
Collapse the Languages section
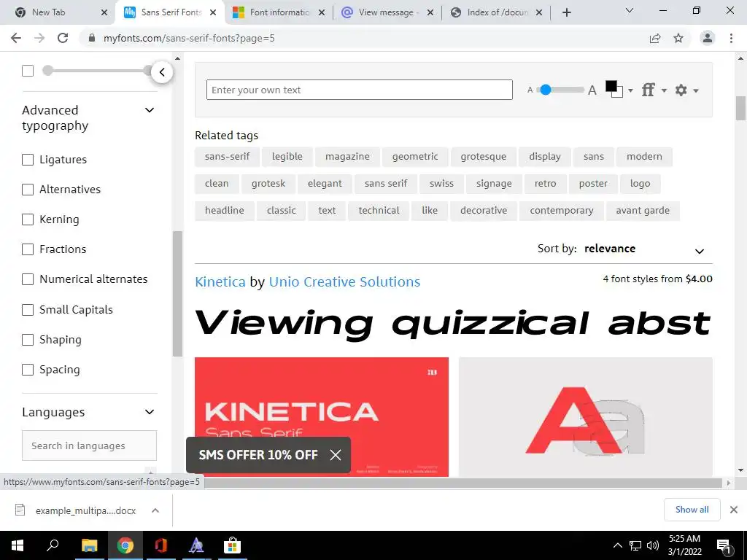pyautogui.click(x=149, y=412)
